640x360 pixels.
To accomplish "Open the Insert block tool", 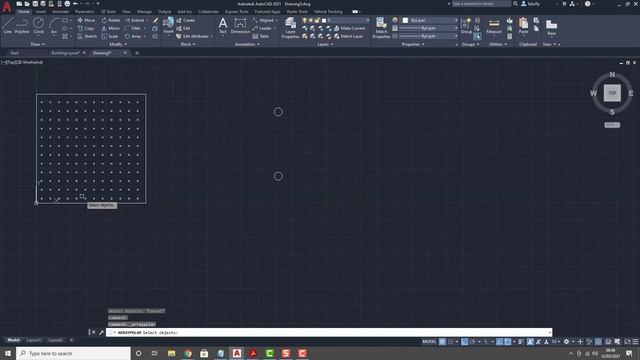I will point(168,25).
